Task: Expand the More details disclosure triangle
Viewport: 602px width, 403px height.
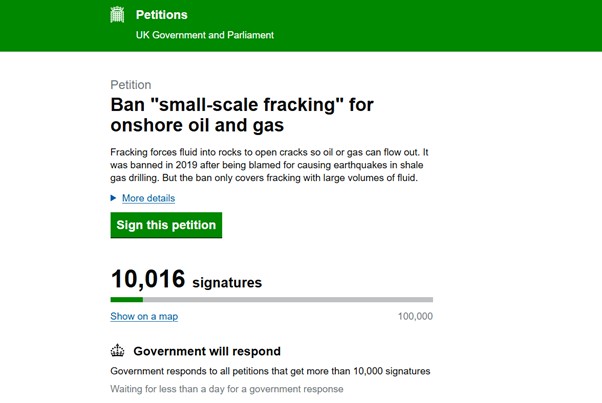Action: [114, 198]
